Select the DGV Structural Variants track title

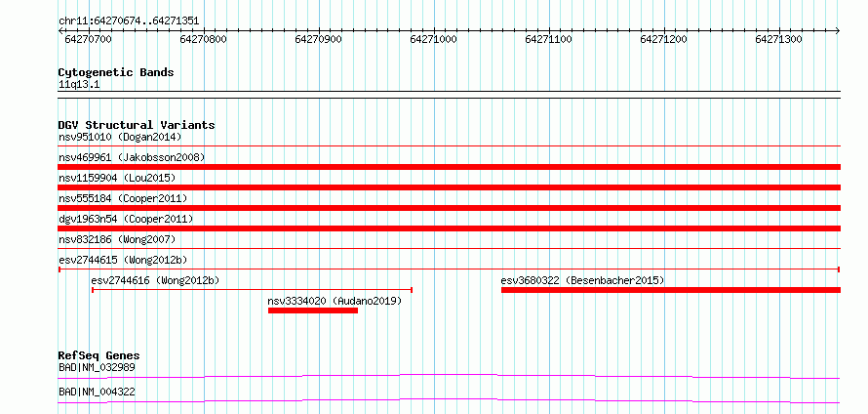pyautogui.click(x=137, y=125)
